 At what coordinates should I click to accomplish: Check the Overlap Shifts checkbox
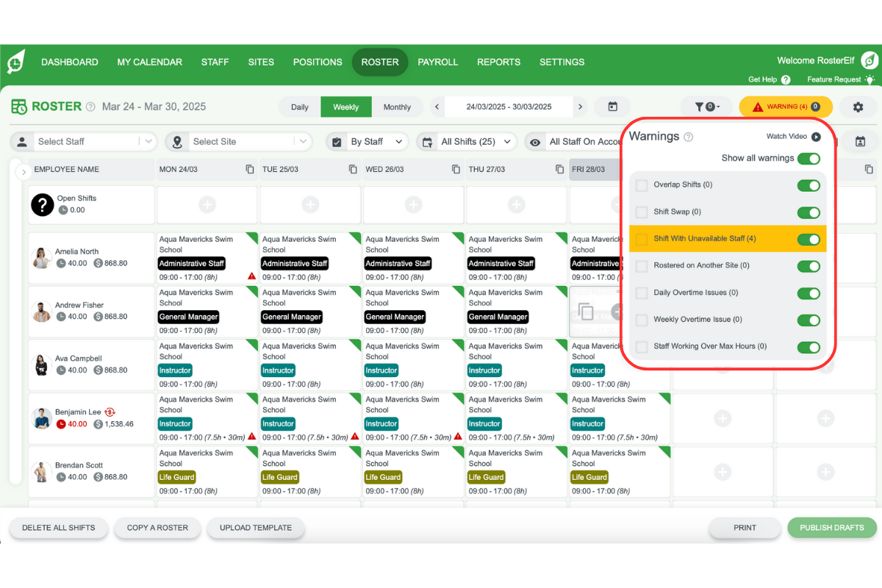(641, 184)
